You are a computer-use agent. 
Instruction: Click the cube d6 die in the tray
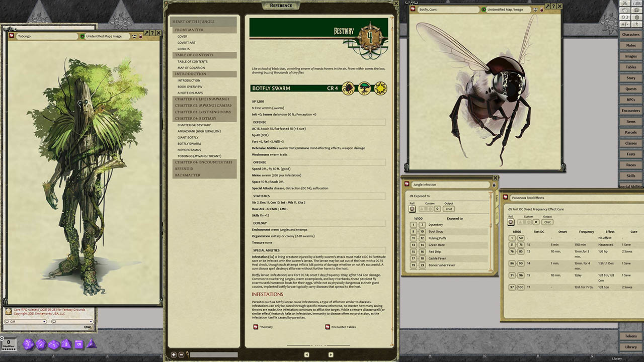pos(78,343)
